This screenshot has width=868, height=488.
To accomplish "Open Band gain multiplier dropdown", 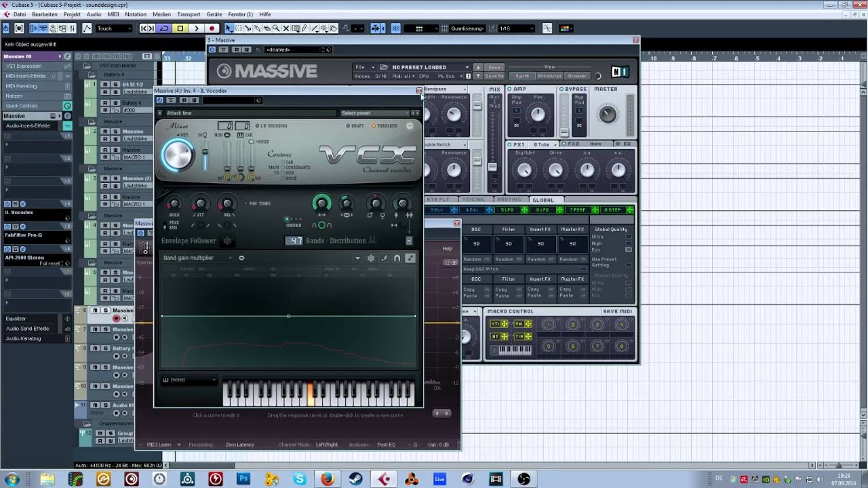I will pyautogui.click(x=197, y=258).
